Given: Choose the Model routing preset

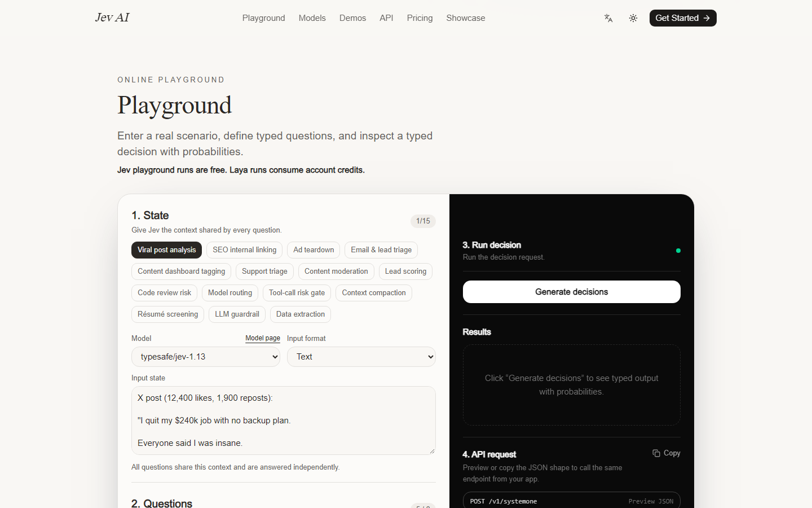Looking at the screenshot, I should coord(230,293).
